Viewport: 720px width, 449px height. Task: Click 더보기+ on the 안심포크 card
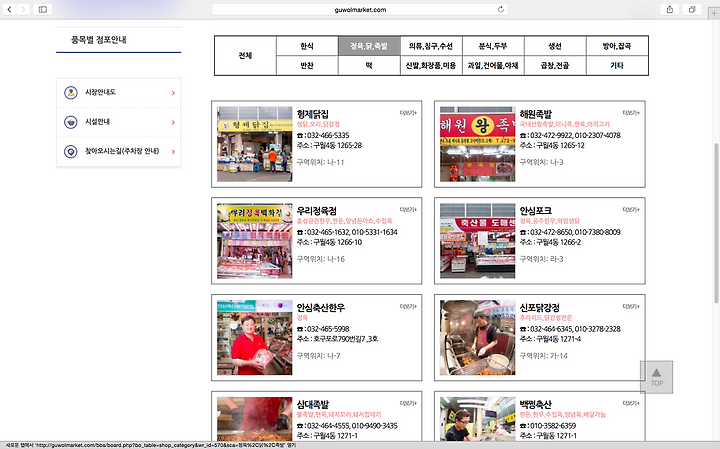[x=631, y=209]
